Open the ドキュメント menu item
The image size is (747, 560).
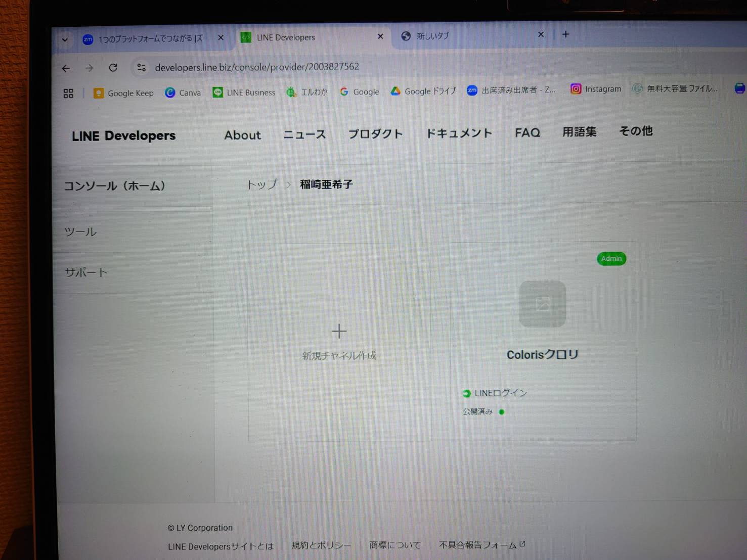[459, 133]
